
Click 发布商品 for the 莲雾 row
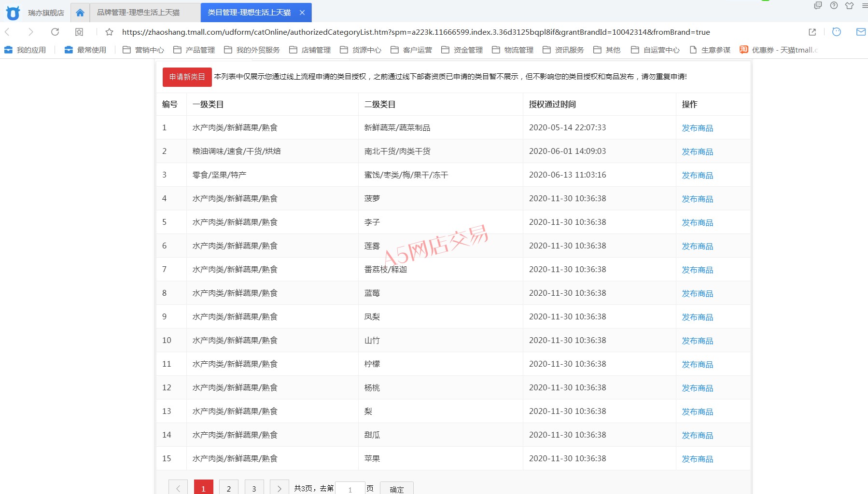(x=697, y=246)
